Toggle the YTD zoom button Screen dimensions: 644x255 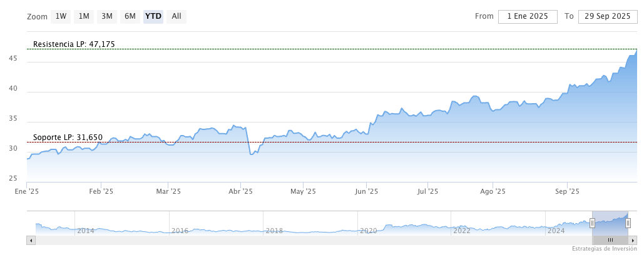153,16
